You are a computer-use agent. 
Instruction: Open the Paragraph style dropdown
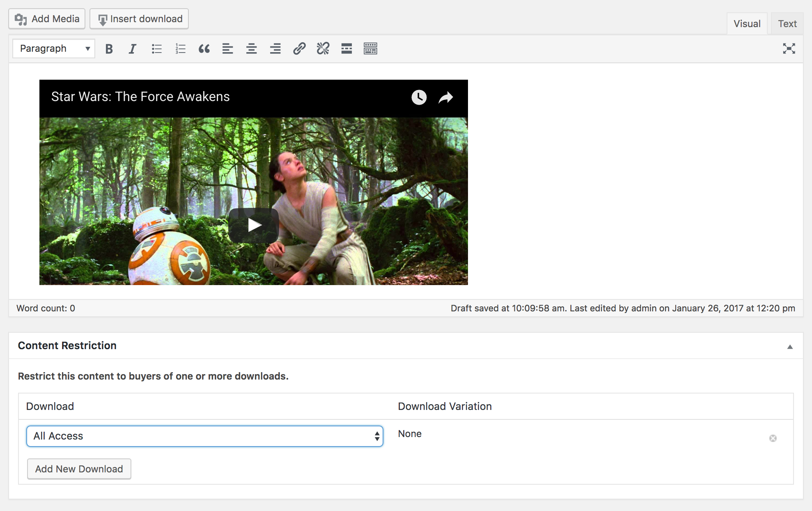pos(53,48)
